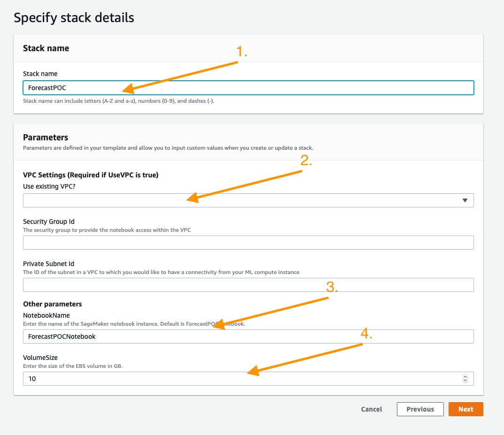Click the NotebookName field with ForecastPOCNotebook
This screenshot has height=435, width=504.
tap(248, 336)
